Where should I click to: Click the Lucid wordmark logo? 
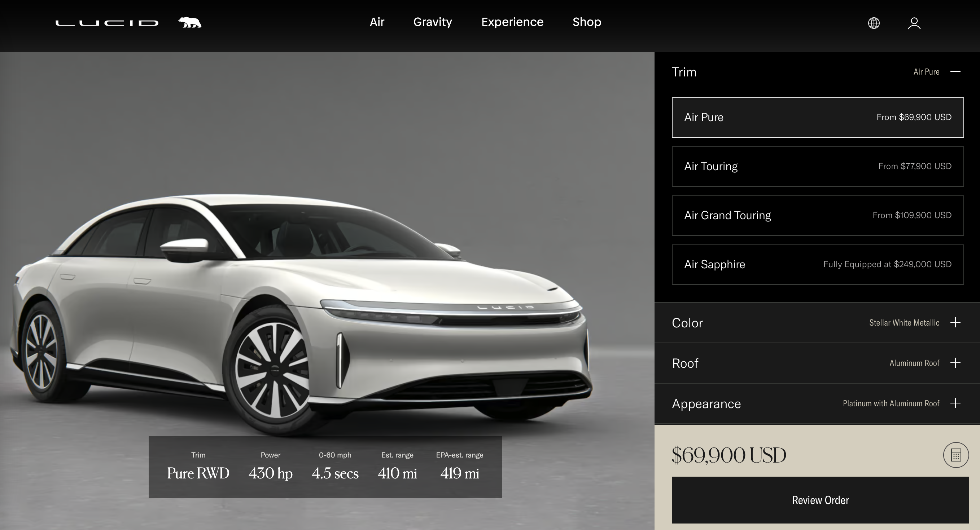click(107, 23)
